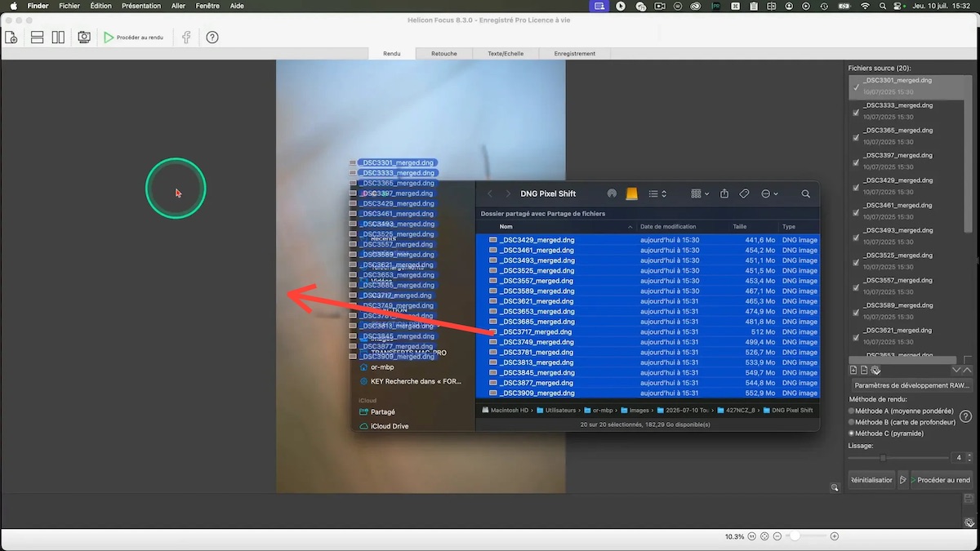
Task: Switch to the Retouche tab
Action: pos(444,53)
